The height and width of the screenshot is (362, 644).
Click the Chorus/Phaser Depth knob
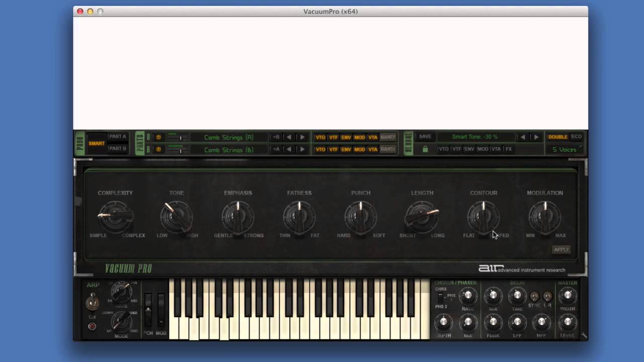[443, 322]
